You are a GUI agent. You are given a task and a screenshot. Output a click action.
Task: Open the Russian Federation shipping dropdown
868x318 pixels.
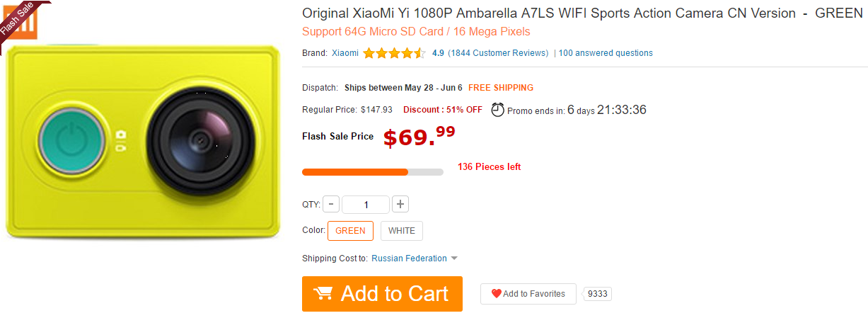pyautogui.click(x=410, y=259)
